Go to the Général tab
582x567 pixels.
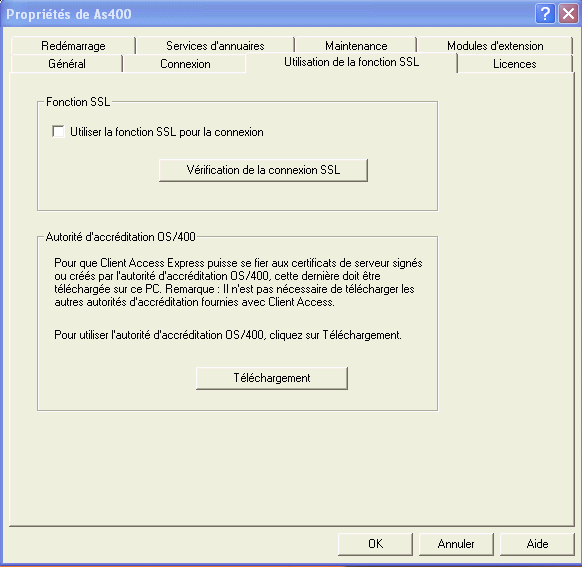click(67, 64)
